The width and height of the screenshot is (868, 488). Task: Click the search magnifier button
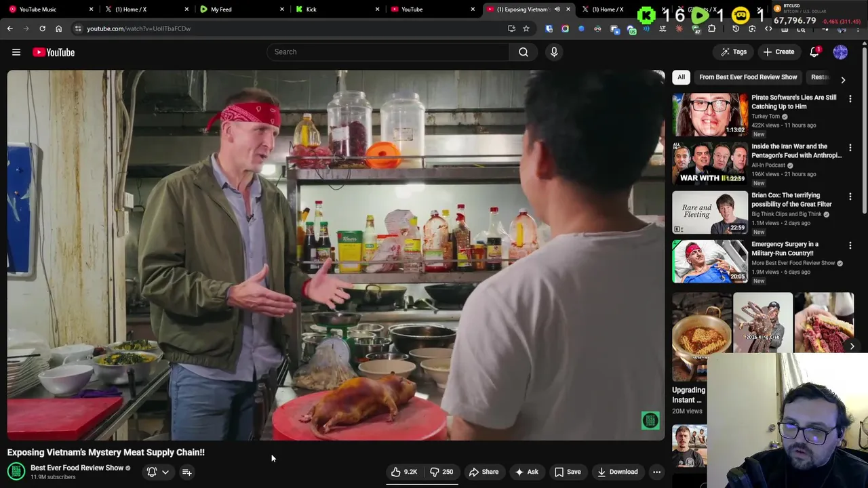[x=524, y=52]
